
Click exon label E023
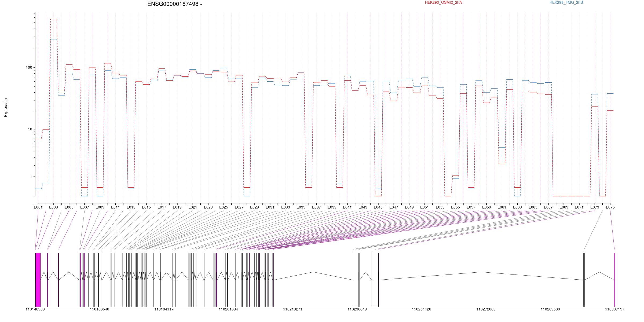point(208,207)
